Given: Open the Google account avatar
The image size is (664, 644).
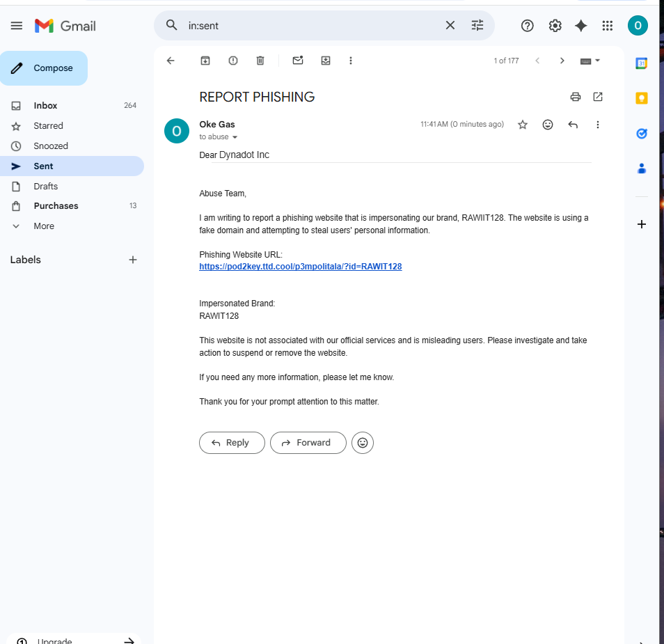Looking at the screenshot, I should click(x=638, y=26).
